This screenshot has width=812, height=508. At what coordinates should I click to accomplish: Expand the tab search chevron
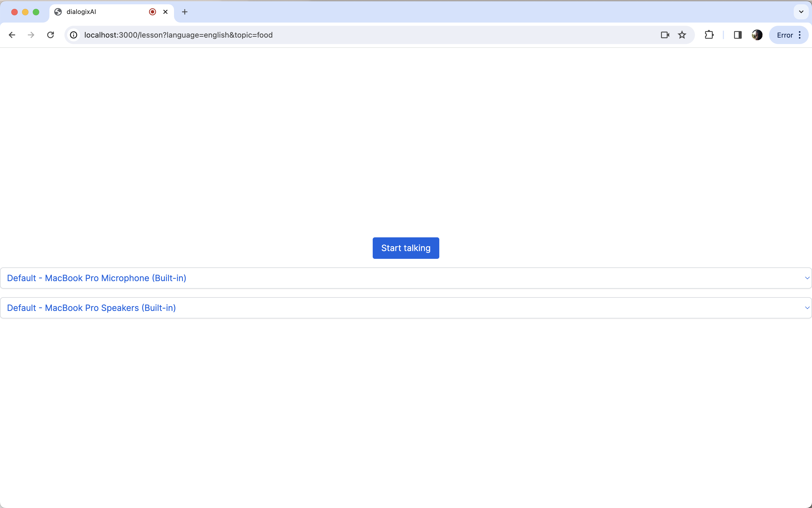click(x=801, y=12)
